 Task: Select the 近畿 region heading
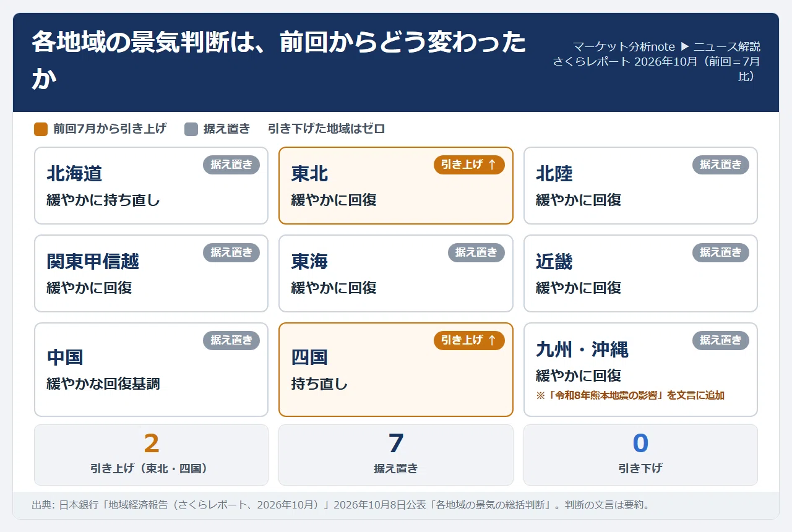pos(554,262)
